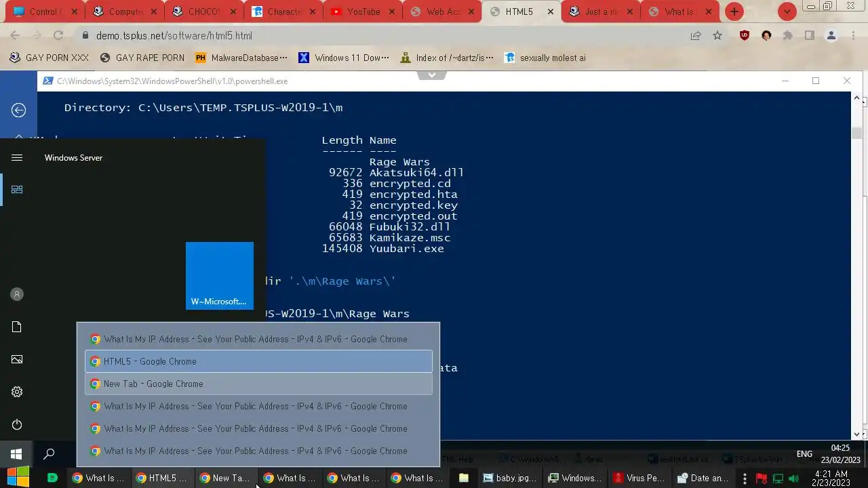Show hidden tray icons three-dot overflow
868x488 pixels.
745,479
